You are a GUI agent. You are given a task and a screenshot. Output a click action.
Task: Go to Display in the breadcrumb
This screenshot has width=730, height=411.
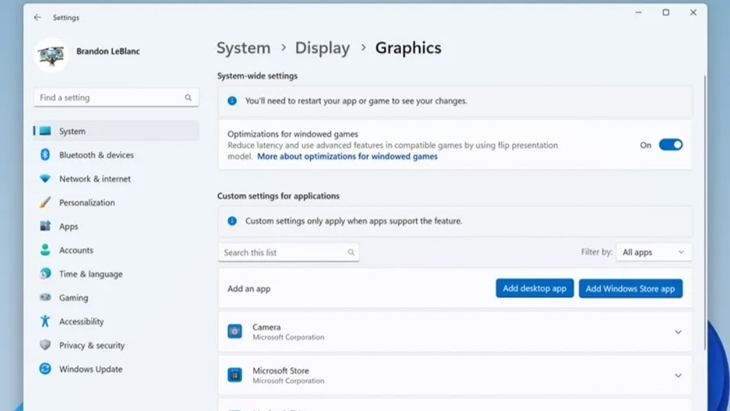click(322, 48)
